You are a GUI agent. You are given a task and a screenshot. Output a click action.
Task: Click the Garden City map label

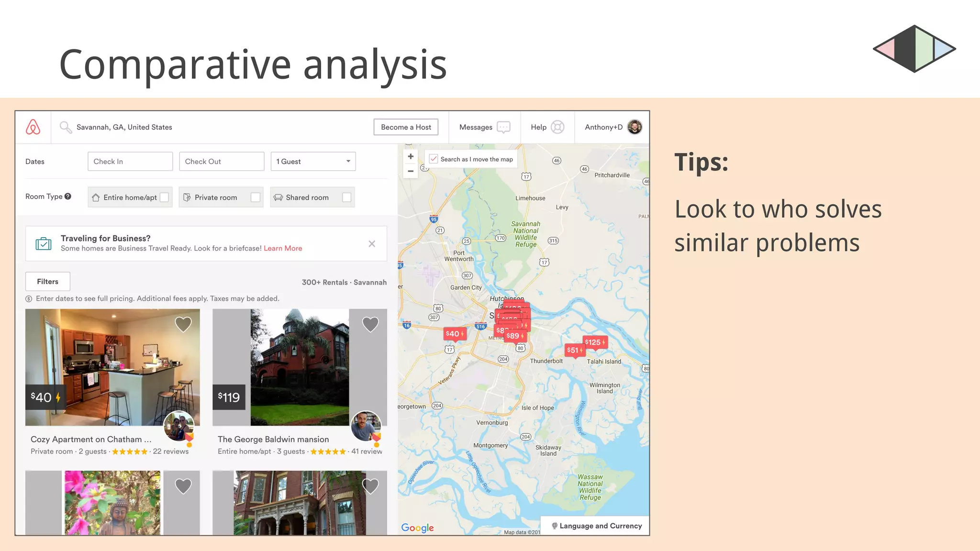[466, 287]
